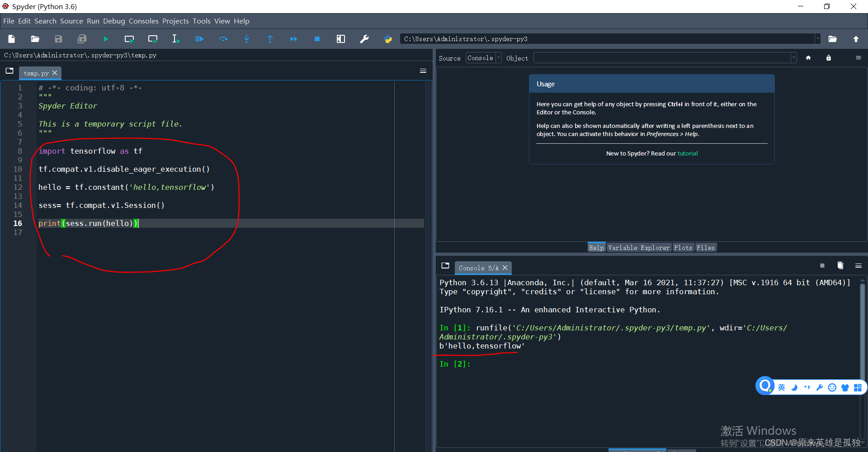Stop debugging with the blue square icon

coord(317,39)
